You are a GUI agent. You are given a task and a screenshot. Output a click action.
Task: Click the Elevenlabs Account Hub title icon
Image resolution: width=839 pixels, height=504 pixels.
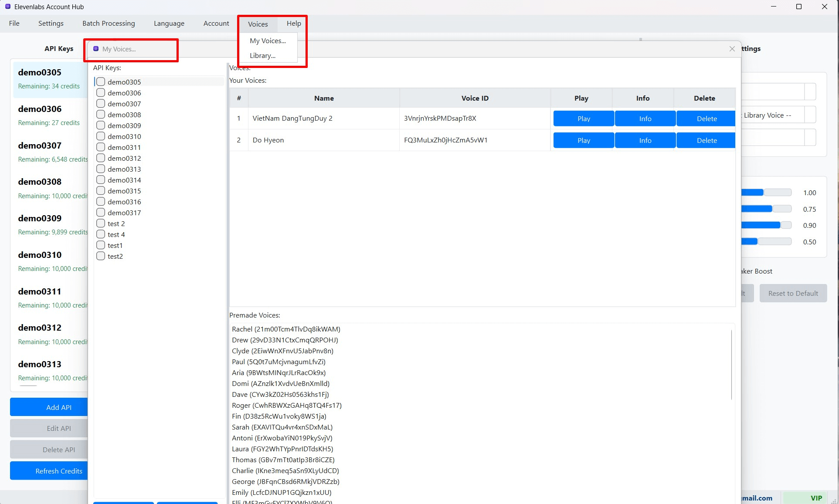pyautogui.click(x=8, y=7)
